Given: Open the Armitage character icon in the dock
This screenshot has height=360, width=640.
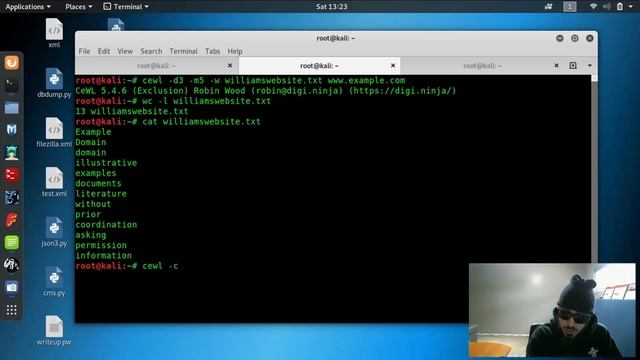Looking at the screenshot, I should click(11, 152).
